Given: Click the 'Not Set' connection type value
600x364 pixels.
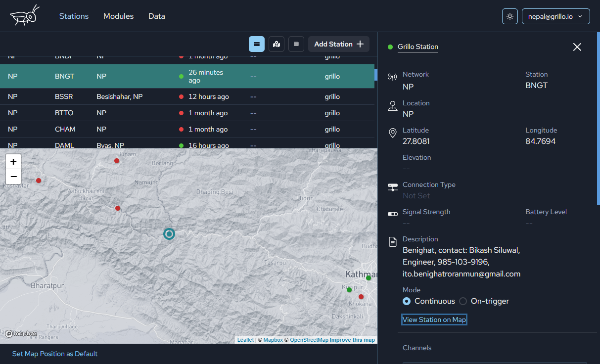Looking at the screenshot, I should point(416,196).
